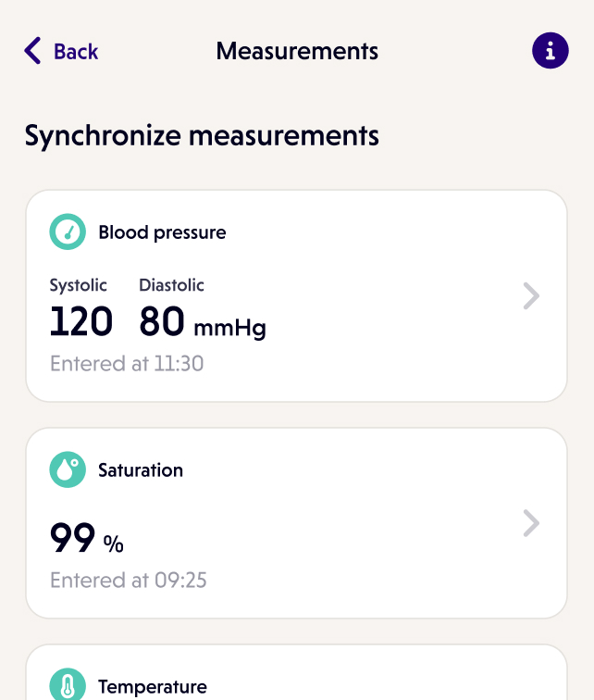Click the diastolic value 80
The width and height of the screenshot is (594, 700).
[x=162, y=322]
